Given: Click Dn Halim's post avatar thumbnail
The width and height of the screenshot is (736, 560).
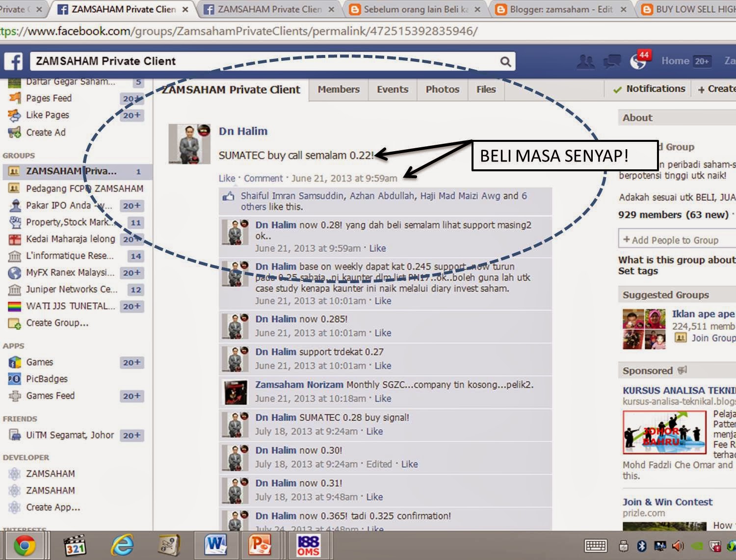Looking at the screenshot, I should pos(189,144).
